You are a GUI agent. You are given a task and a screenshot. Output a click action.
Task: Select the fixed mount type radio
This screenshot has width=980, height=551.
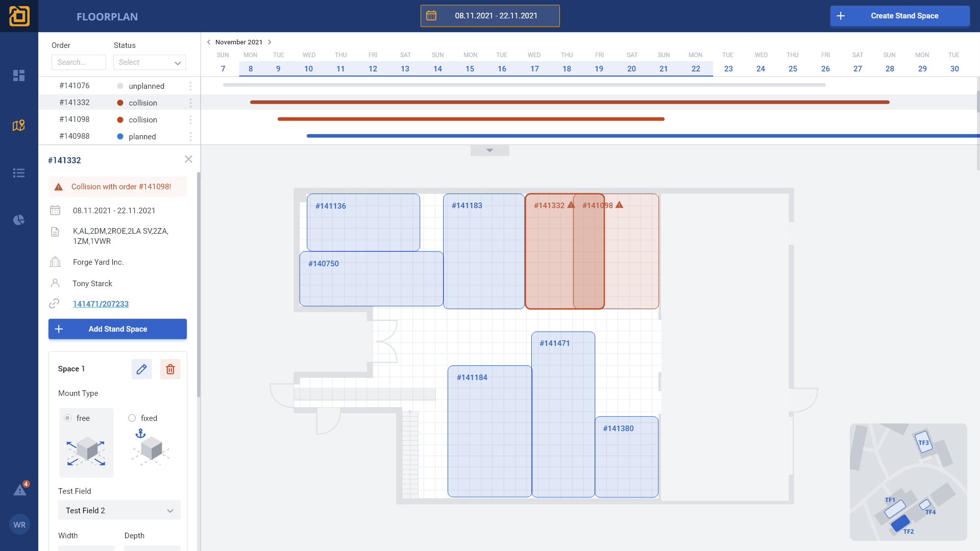(132, 418)
